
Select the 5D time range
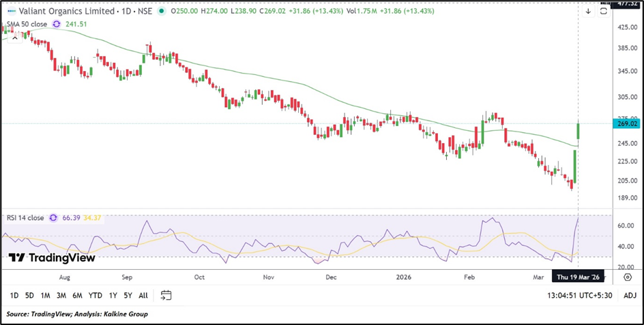pos(30,295)
